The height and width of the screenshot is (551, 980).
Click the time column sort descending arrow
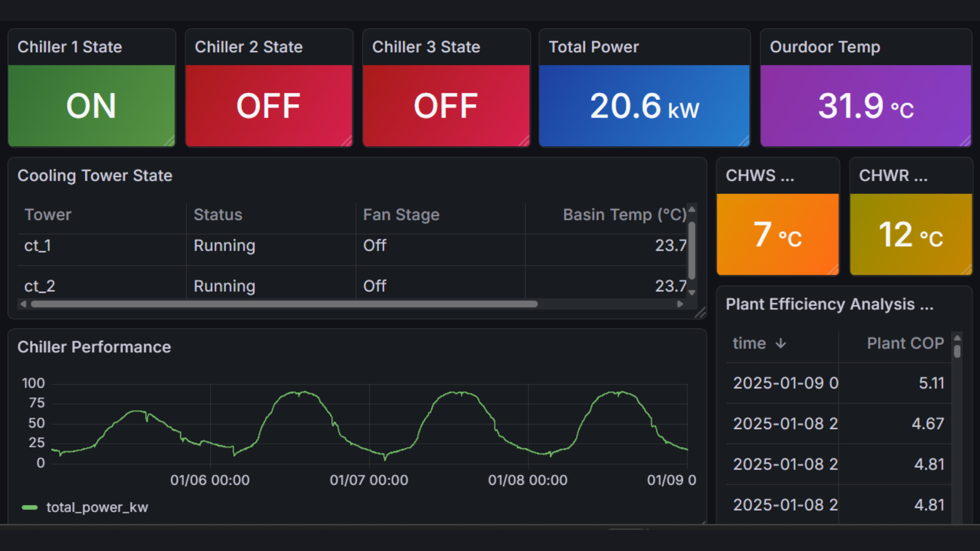coord(780,343)
